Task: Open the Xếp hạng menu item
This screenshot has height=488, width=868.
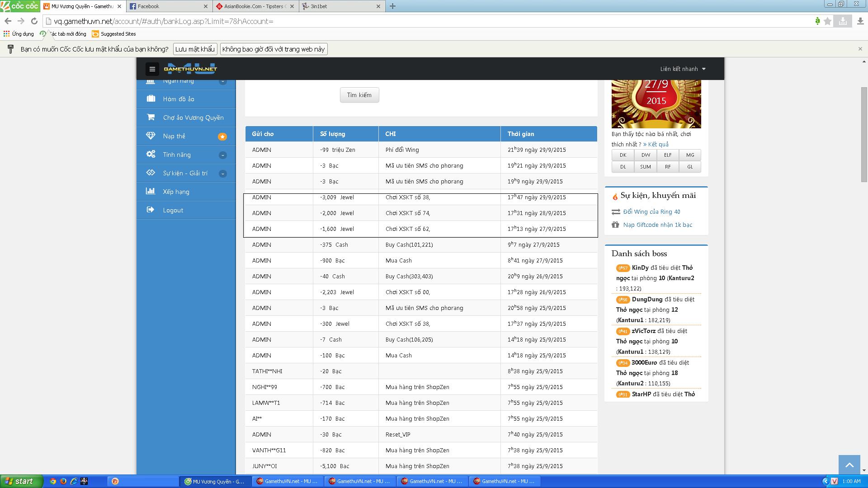Action: point(186,192)
